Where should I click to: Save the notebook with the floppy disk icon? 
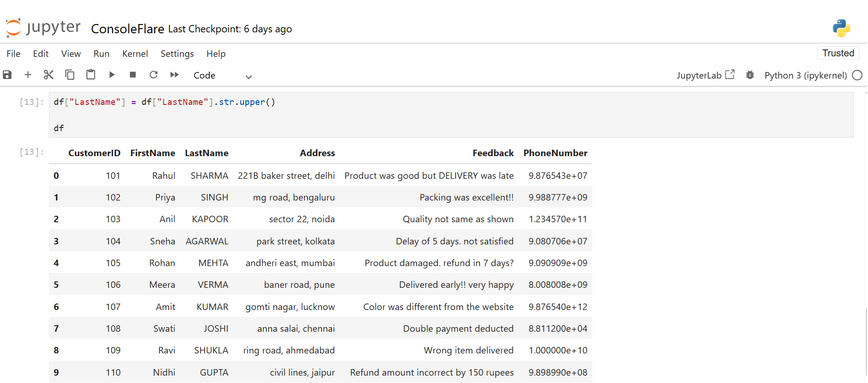click(x=7, y=75)
